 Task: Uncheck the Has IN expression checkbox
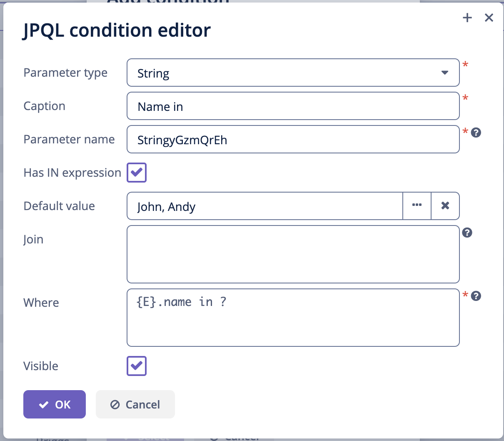(136, 172)
